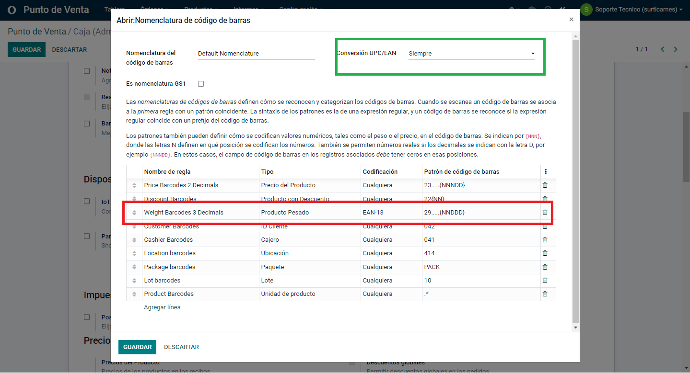Delete the Package barcodes rule
The image size is (690, 373).
coord(545,267)
